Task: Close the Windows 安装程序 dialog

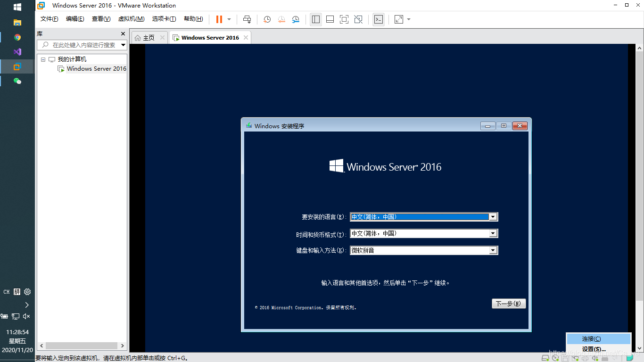Action: 520,126
